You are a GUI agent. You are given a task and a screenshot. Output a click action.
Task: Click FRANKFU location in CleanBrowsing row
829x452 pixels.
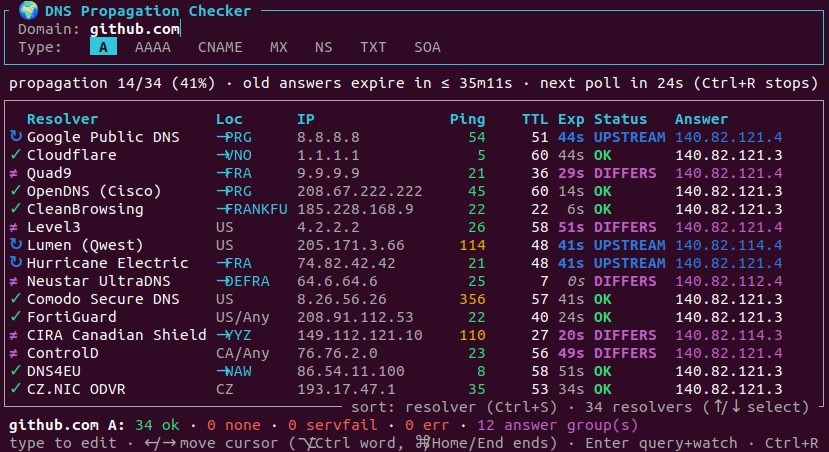[252, 209]
